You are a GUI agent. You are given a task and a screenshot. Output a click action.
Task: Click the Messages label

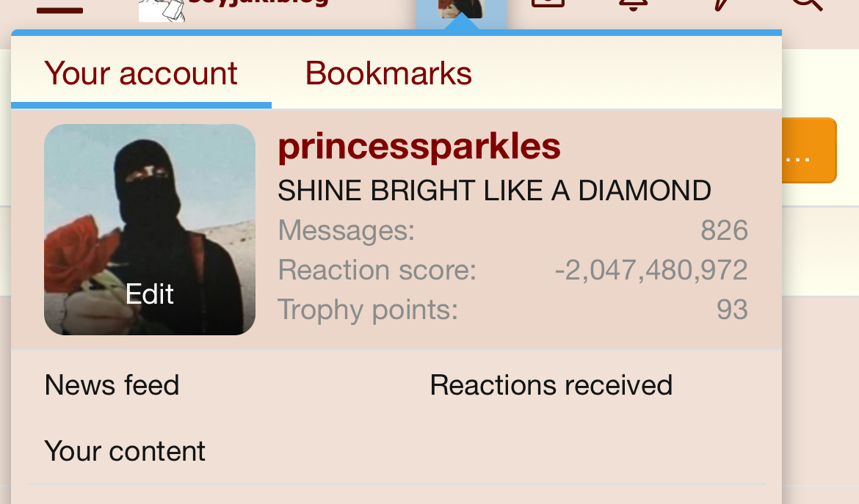347,230
